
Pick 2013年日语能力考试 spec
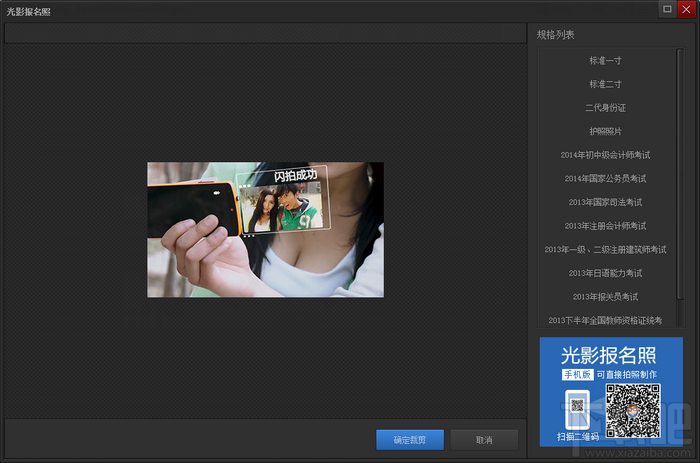605,274
